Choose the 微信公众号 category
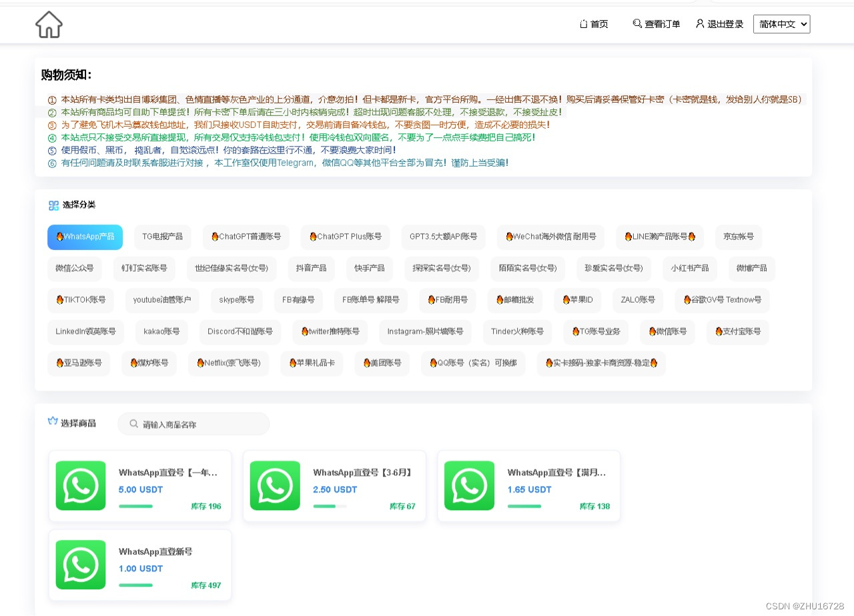The width and height of the screenshot is (854, 616). (x=75, y=269)
